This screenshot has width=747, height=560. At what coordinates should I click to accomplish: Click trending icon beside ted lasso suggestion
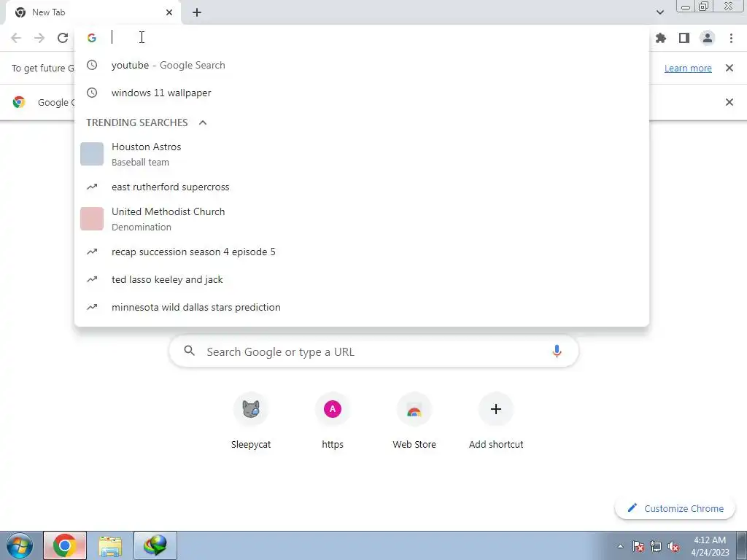tap(92, 279)
